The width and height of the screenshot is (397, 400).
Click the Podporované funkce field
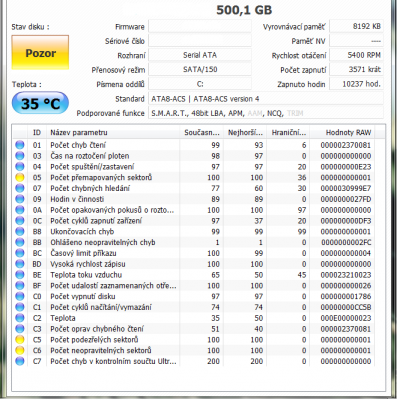click(x=266, y=113)
